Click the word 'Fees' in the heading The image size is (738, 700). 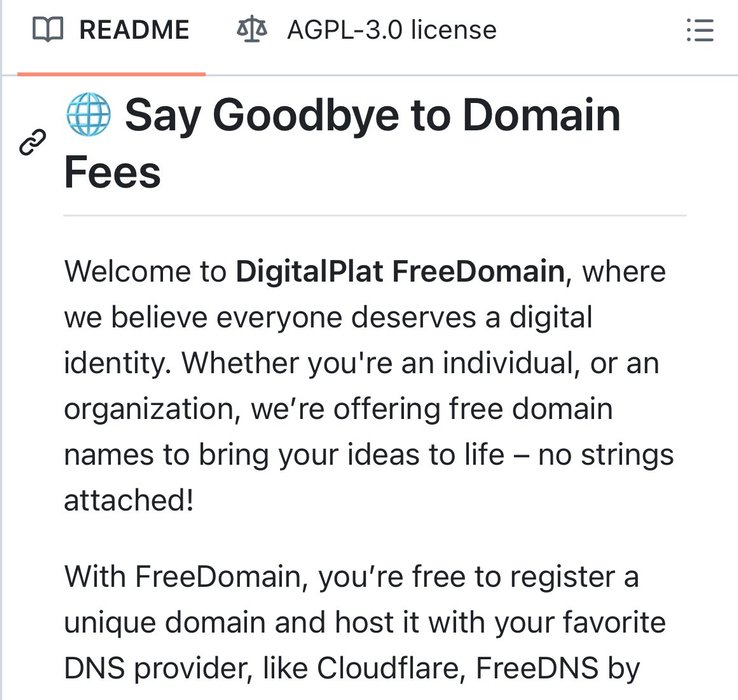pos(112,172)
